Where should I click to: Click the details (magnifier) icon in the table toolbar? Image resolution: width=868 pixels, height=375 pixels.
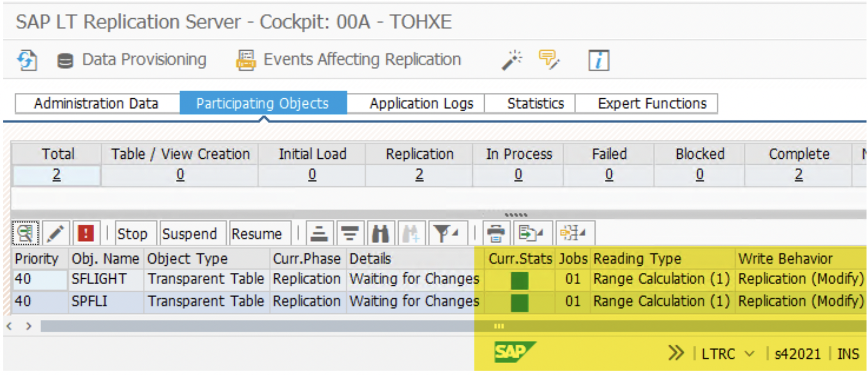(x=25, y=233)
